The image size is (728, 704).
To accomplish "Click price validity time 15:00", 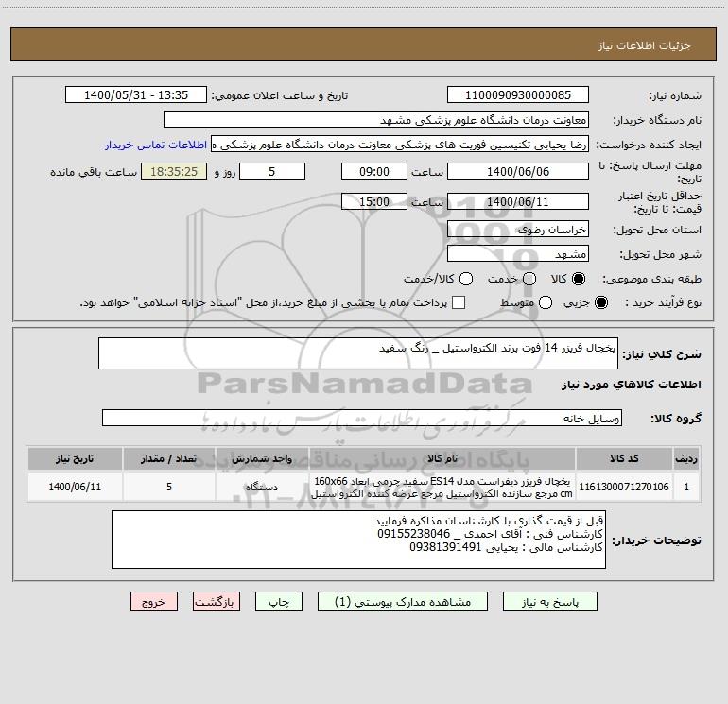I will pos(374,202).
